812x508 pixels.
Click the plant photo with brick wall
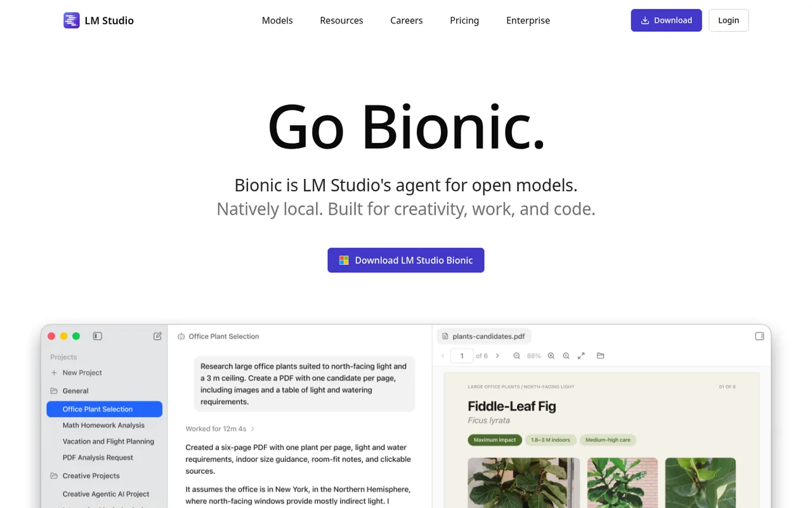[x=623, y=483]
